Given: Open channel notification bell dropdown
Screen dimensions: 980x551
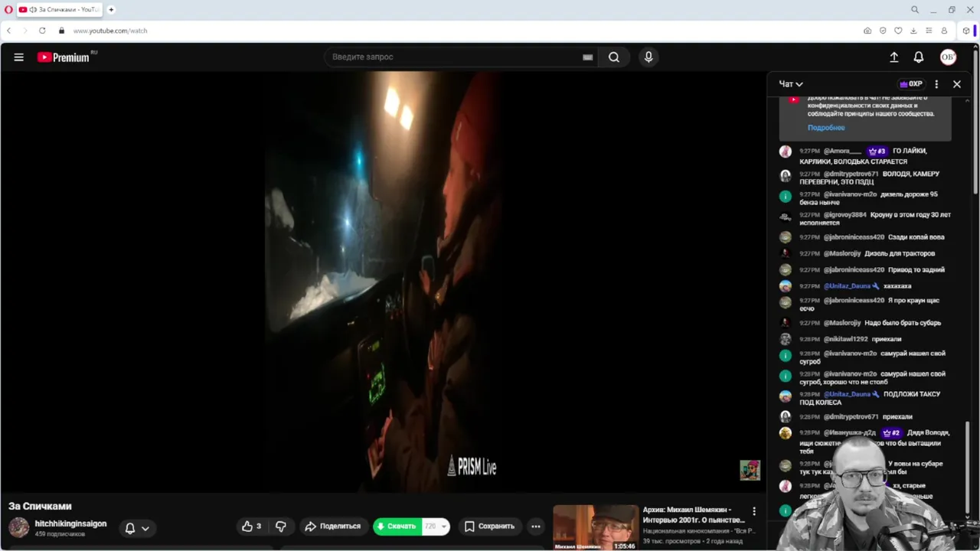Looking at the screenshot, I should [137, 528].
